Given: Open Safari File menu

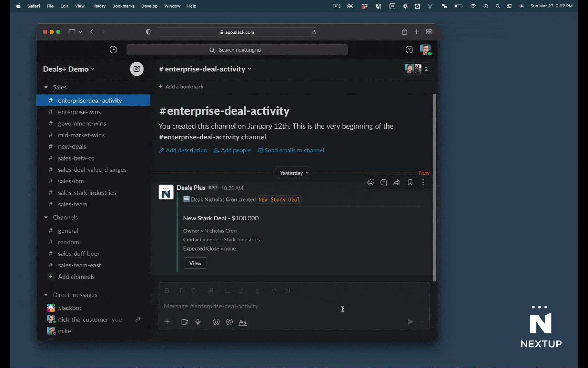Looking at the screenshot, I should pos(50,6).
